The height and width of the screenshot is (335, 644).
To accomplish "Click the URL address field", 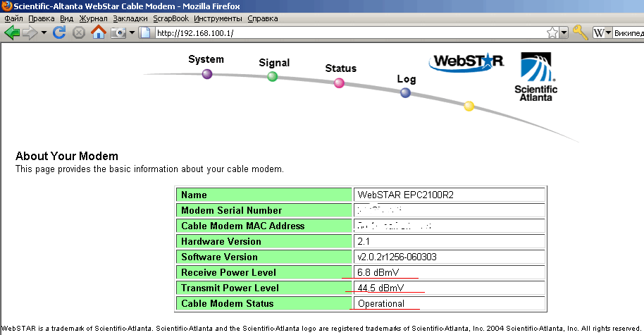I will point(345,33).
